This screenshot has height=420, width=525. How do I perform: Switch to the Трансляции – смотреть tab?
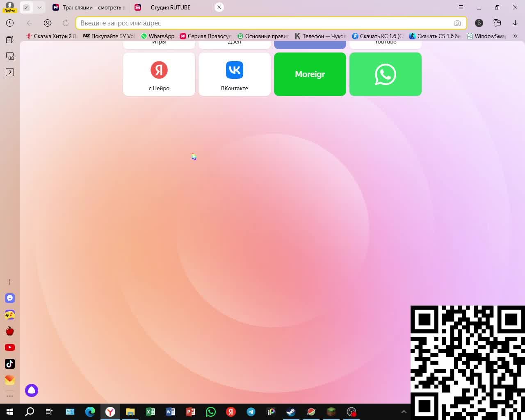[x=89, y=7]
